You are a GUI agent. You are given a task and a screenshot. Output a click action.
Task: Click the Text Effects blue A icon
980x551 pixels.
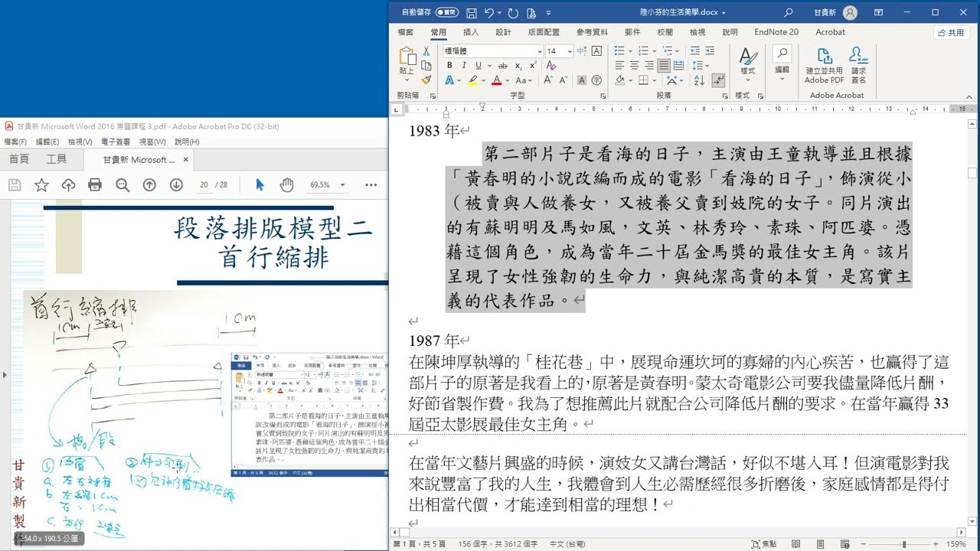tap(449, 80)
